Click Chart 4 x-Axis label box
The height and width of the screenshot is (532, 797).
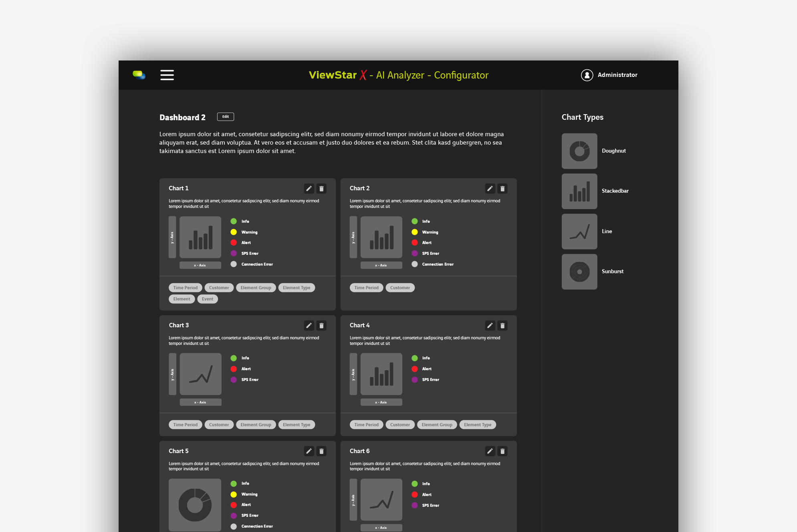pos(381,402)
